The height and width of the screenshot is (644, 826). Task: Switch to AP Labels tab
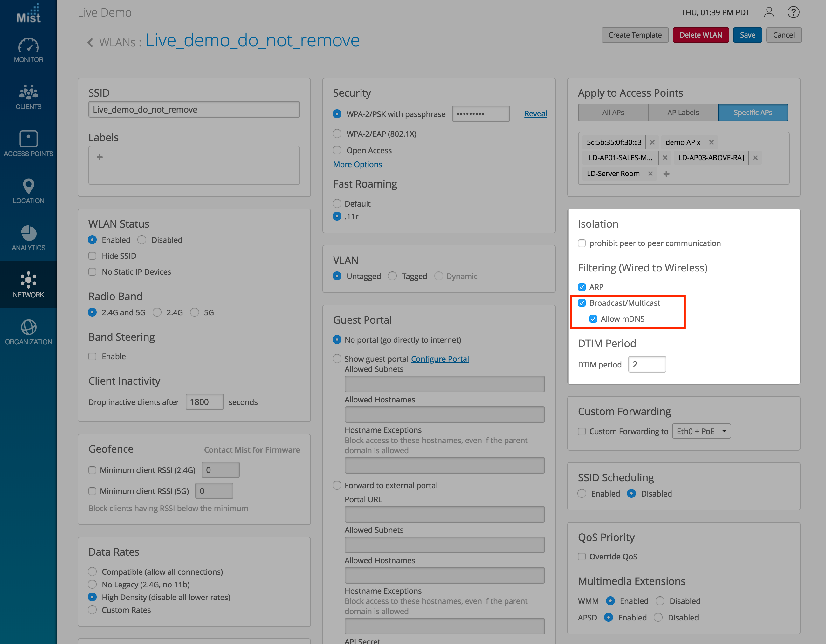click(x=683, y=113)
